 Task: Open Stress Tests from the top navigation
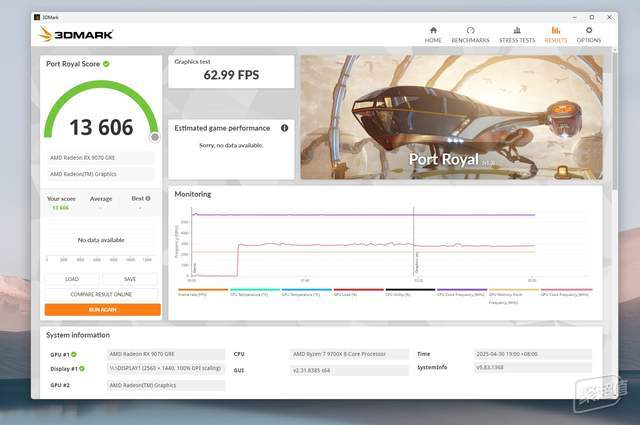(x=517, y=35)
